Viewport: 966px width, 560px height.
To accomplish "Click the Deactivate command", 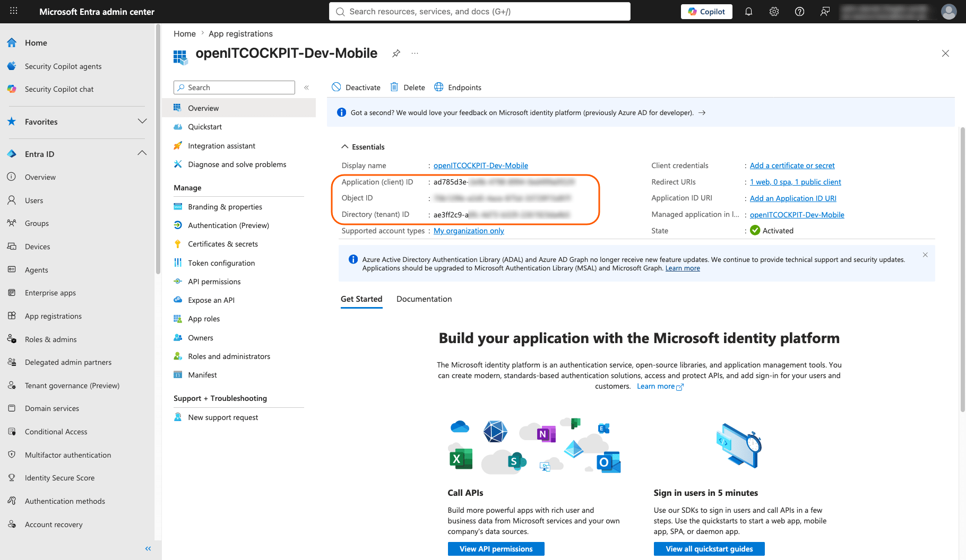I will pyautogui.click(x=356, y=87).
